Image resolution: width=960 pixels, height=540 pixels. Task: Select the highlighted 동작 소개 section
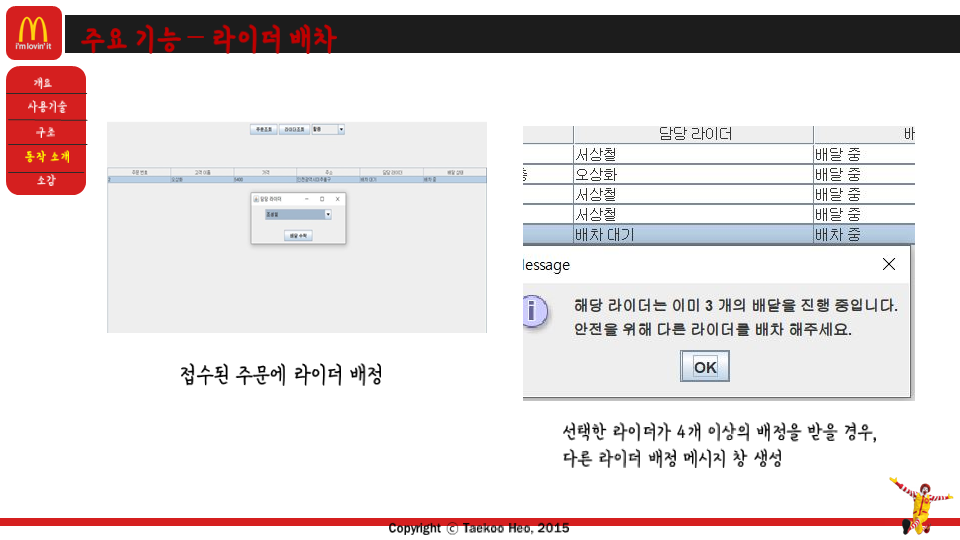tap(47, 156)
